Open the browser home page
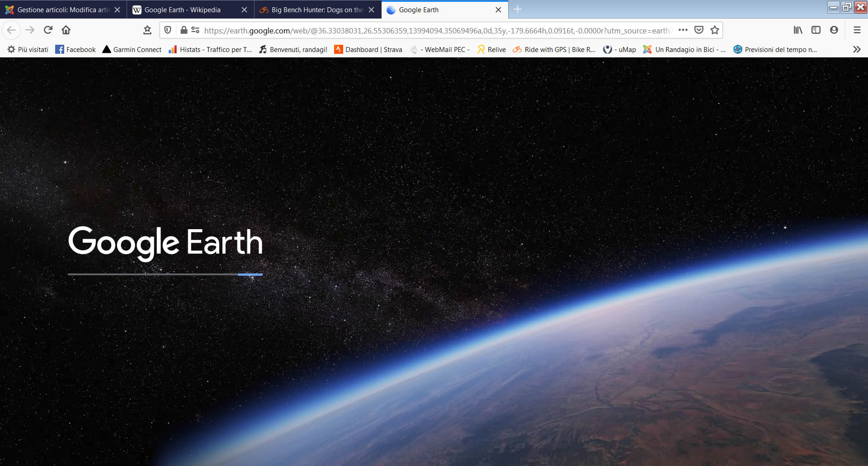Image resolution: width=868 pixels, height=466 pixels. (x=66, y=30)
